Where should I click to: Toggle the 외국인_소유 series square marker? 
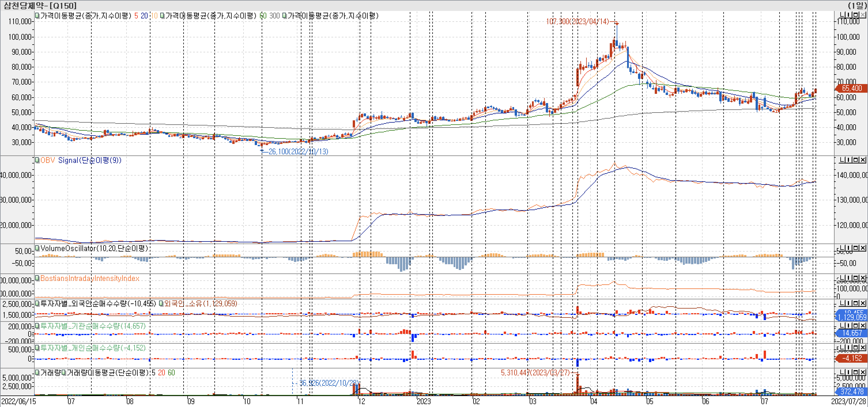(161, 304)
